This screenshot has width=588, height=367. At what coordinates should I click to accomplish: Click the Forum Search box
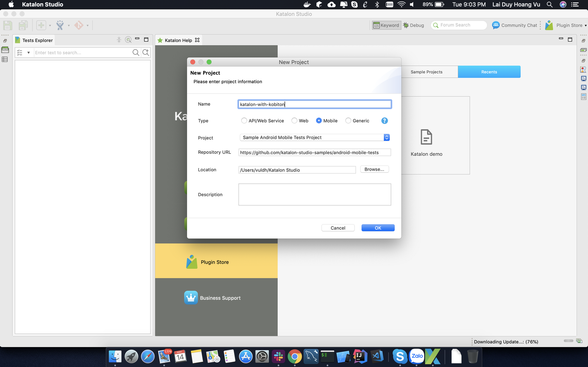459,25
